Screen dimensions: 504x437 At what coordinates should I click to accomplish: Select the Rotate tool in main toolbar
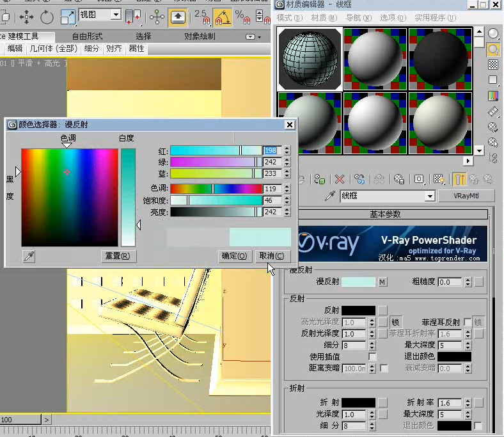pos(47,17)
